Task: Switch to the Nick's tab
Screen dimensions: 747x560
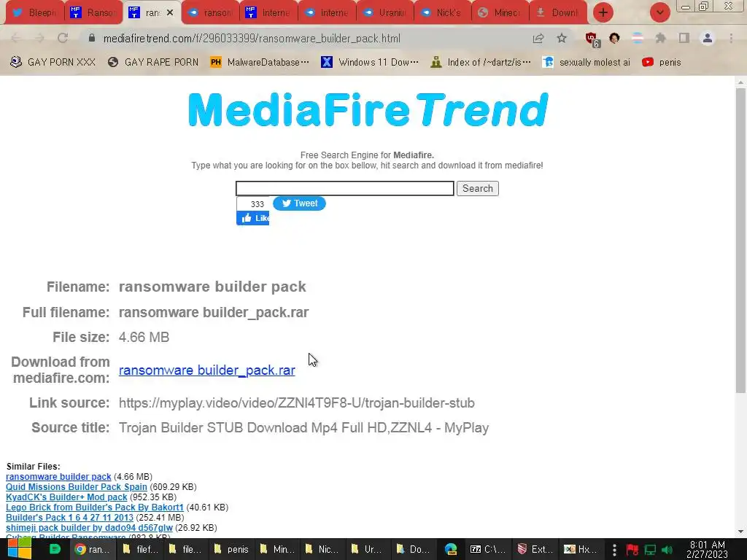Action: coord(443,12)
